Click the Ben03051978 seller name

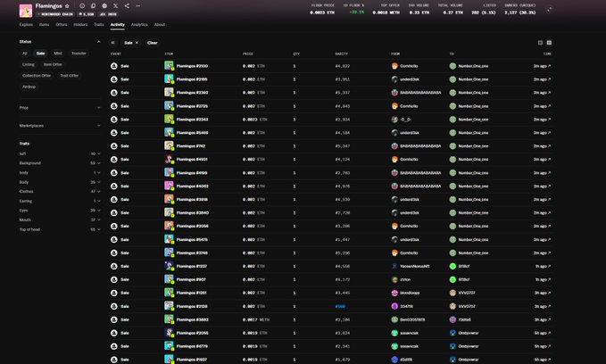pyautogui.click(x=412, y=319)
